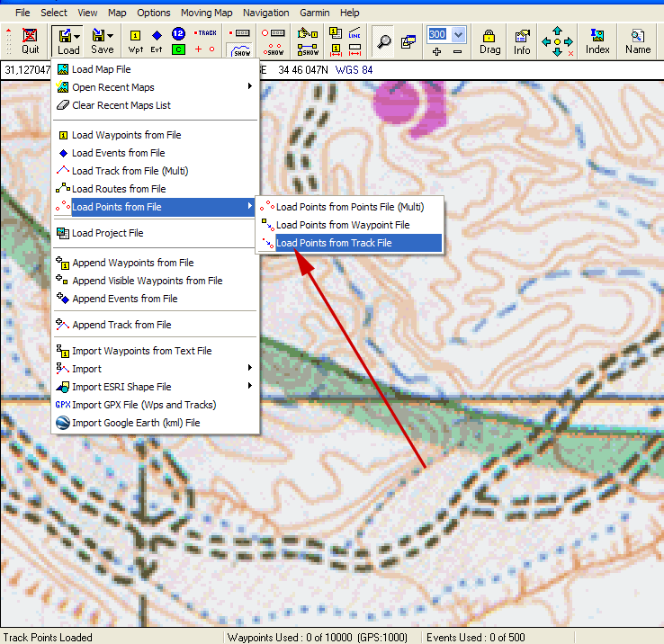
Task: Toggle the points SHOW button
Action: [274, 49]
